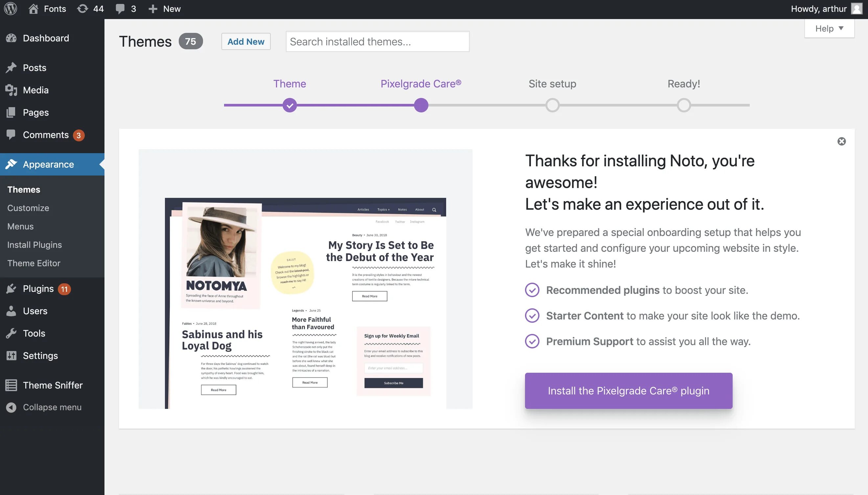
Task: Click the close X button on onboarding panel
Action: pyautogui.click(x=841, y=141)
